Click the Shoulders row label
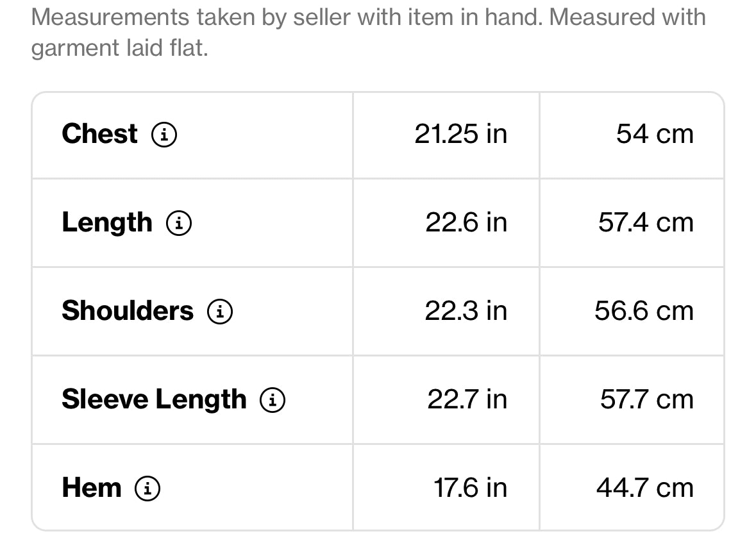The image size is (756, 552). pyautogui.click(x=127, y=311)
